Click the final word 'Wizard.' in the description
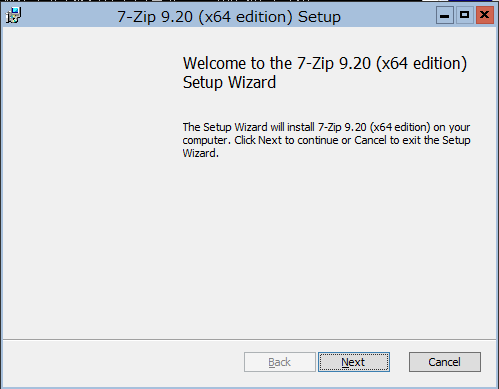499x389 pixels. (201, 153)
